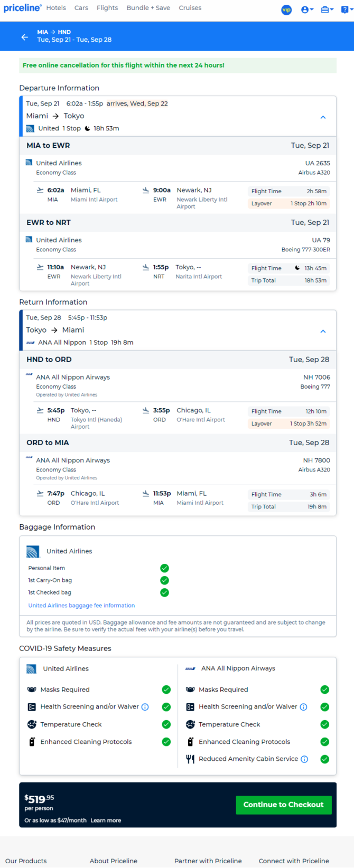Click the Priceline logo
354x868 pixels.
pyautogui.click(x=23, y=8)
